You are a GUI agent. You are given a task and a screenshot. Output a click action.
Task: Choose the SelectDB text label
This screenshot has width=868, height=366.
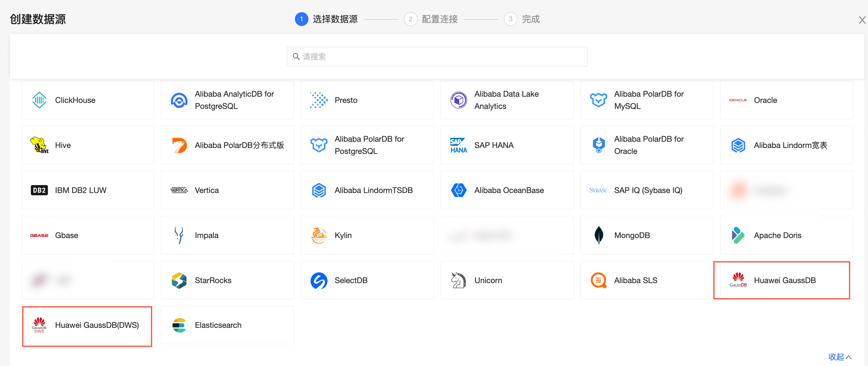pos(351,280)
